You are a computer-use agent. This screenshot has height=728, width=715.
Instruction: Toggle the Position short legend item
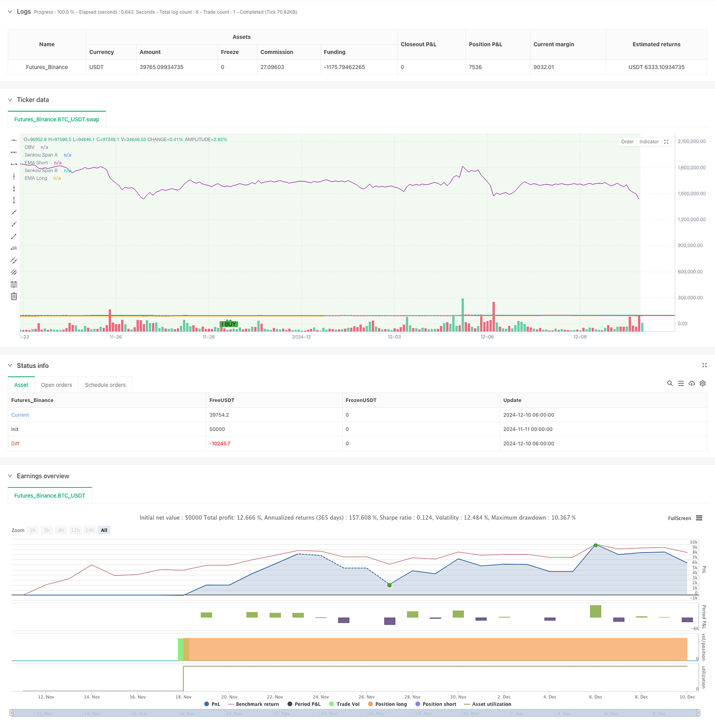[436, 704]
